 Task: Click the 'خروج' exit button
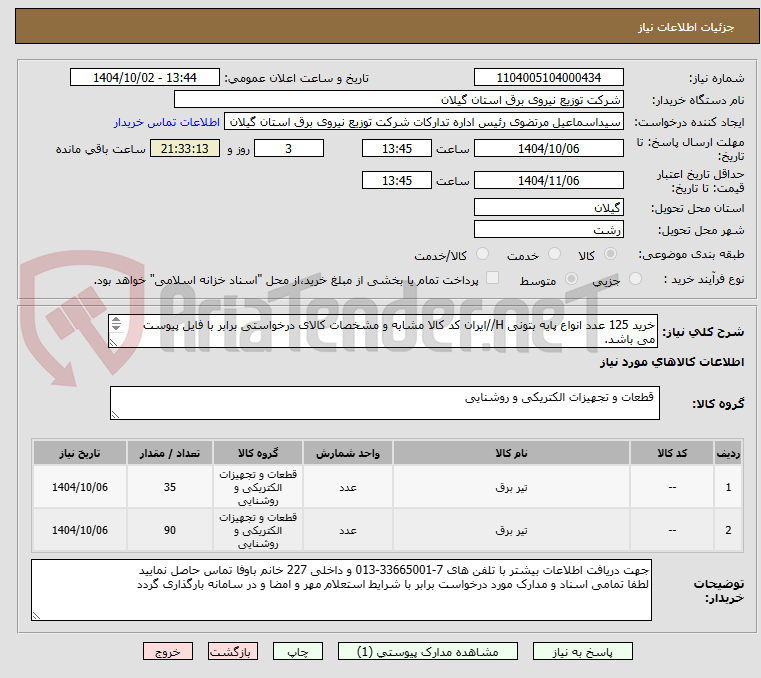tap(168, 651)
